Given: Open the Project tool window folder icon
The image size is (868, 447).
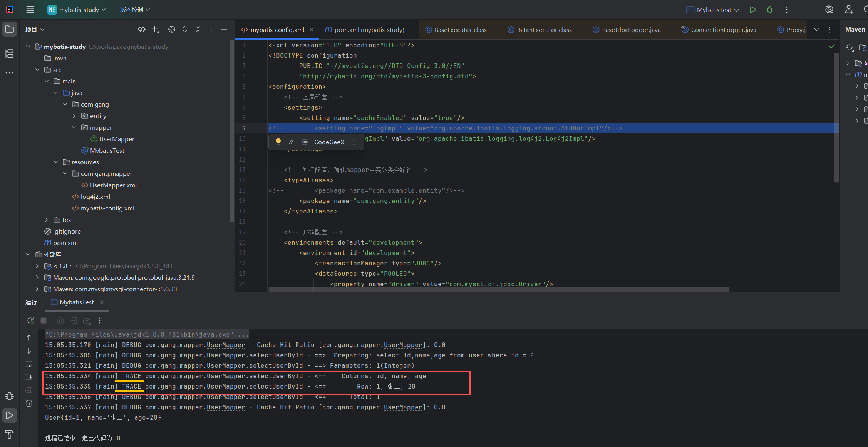Looking at the screenshot, I should click(10, 30).
